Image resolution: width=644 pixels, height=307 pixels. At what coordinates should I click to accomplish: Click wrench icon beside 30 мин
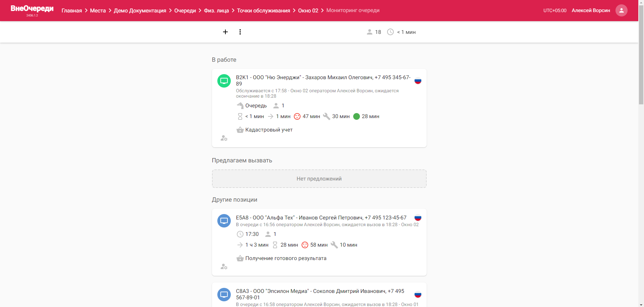coord(327,116)
